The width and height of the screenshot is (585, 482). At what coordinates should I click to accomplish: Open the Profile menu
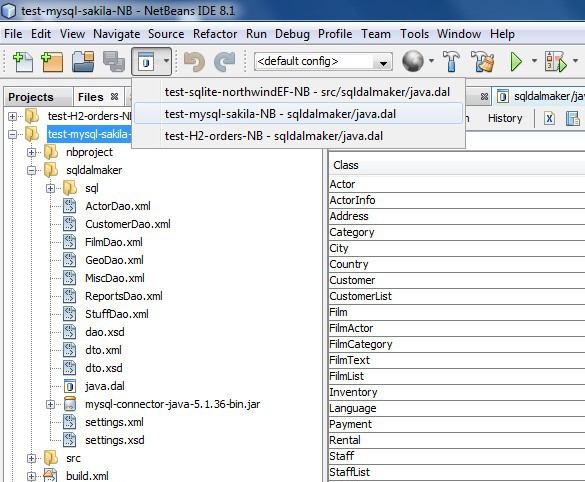[335, 34]
